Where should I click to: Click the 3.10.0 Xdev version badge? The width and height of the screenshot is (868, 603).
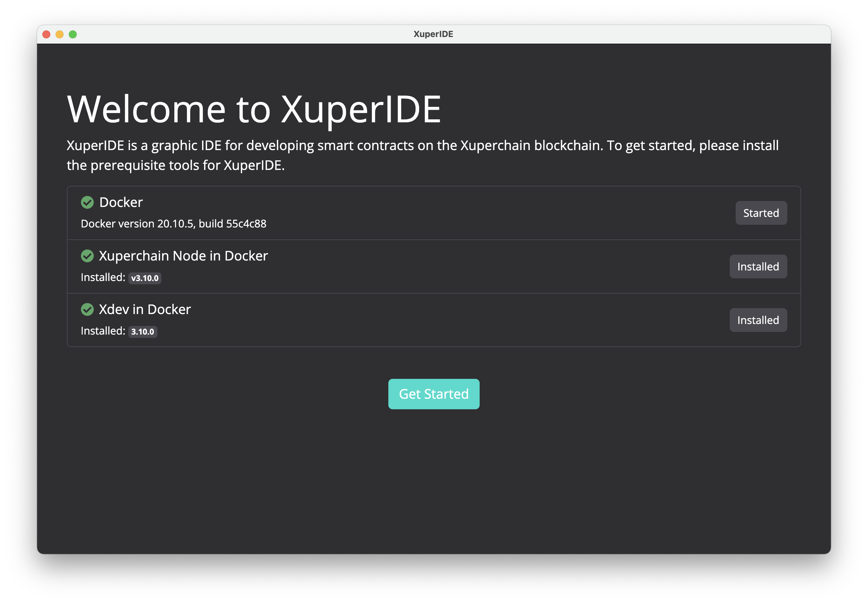click(143, 332)
